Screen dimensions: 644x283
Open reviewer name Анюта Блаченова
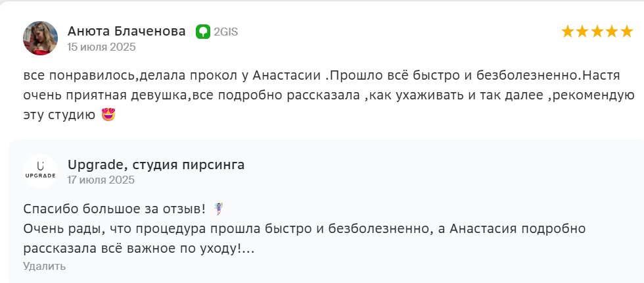point(126,31)
